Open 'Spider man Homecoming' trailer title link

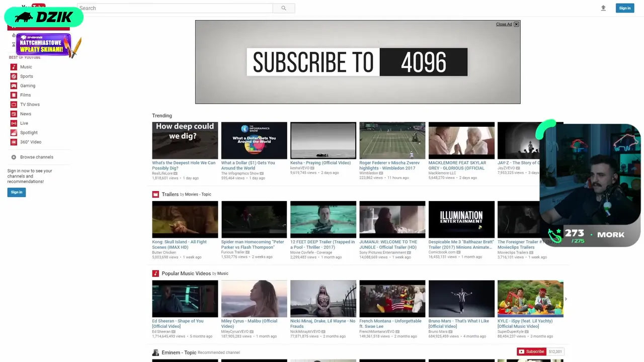pyautogui.click(x=253, y=244)
